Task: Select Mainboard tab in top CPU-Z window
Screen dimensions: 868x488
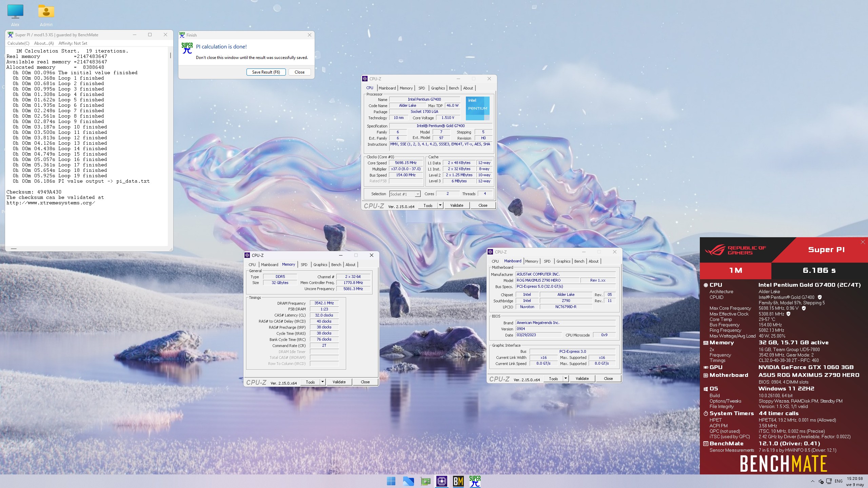Action: 387,88
